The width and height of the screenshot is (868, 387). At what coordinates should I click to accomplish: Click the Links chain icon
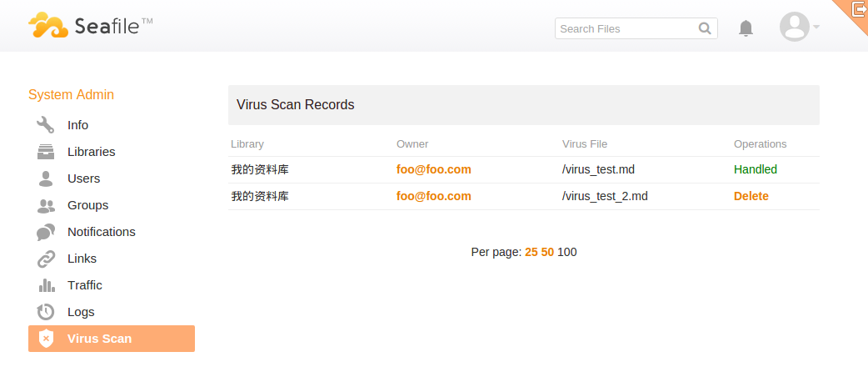pos(46,259)
